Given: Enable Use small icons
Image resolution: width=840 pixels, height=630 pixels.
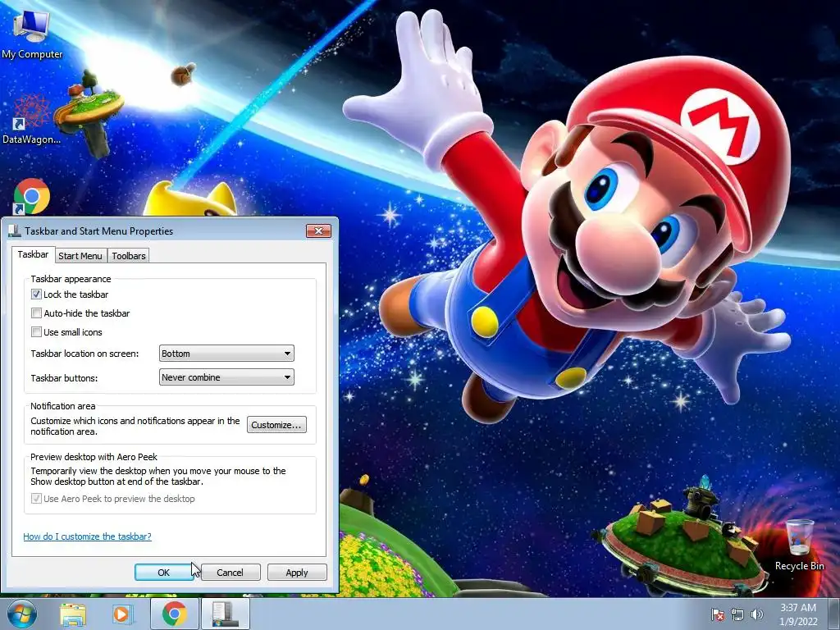Looking at the screenshot, I should (36, 331).
